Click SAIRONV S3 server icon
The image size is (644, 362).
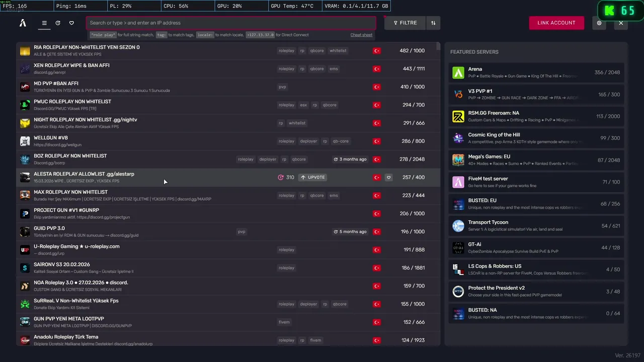(x=25, y=268)
